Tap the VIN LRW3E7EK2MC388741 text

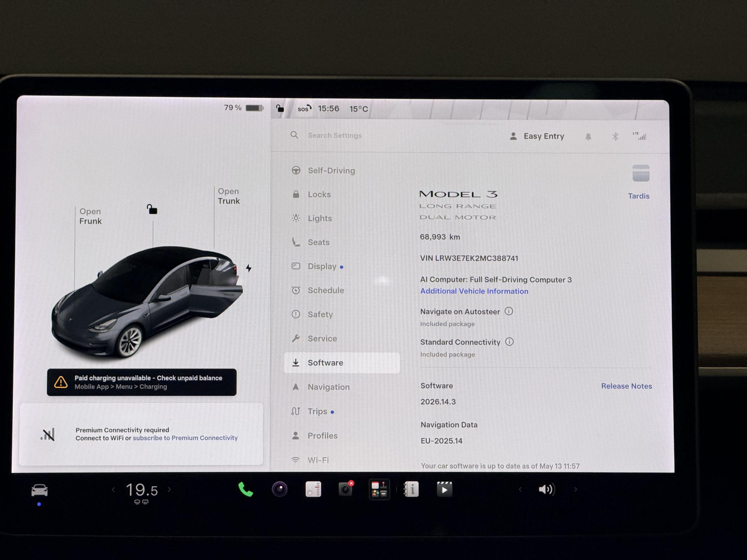(x=469, y=258)
